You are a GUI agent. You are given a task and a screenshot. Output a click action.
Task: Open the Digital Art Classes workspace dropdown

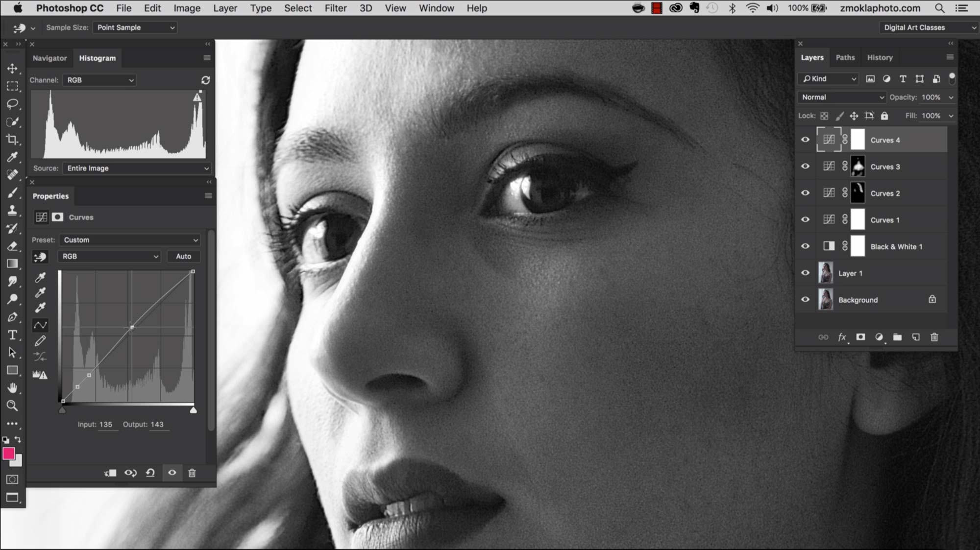[x=929, y=27]
